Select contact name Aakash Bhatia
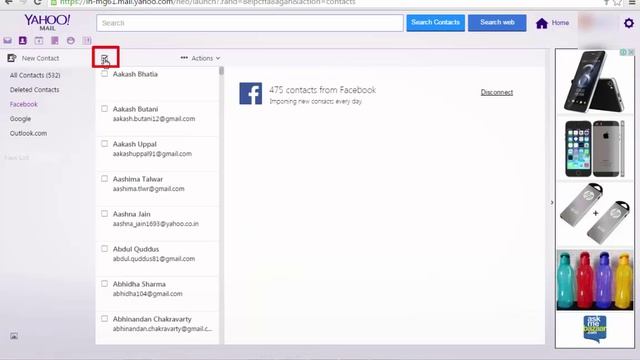The height and width of the screenshot is (360, 640). [x=136, y=74]
